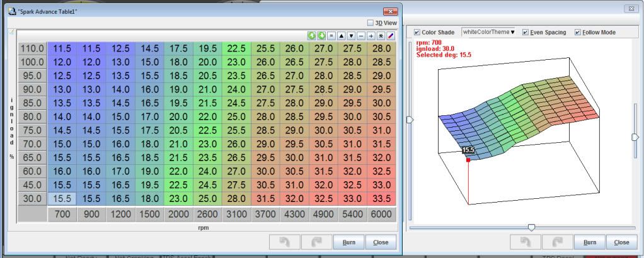Disable the Follow Mode checkbox
Viewport: 644px width, 258px height.
point(578,32)
